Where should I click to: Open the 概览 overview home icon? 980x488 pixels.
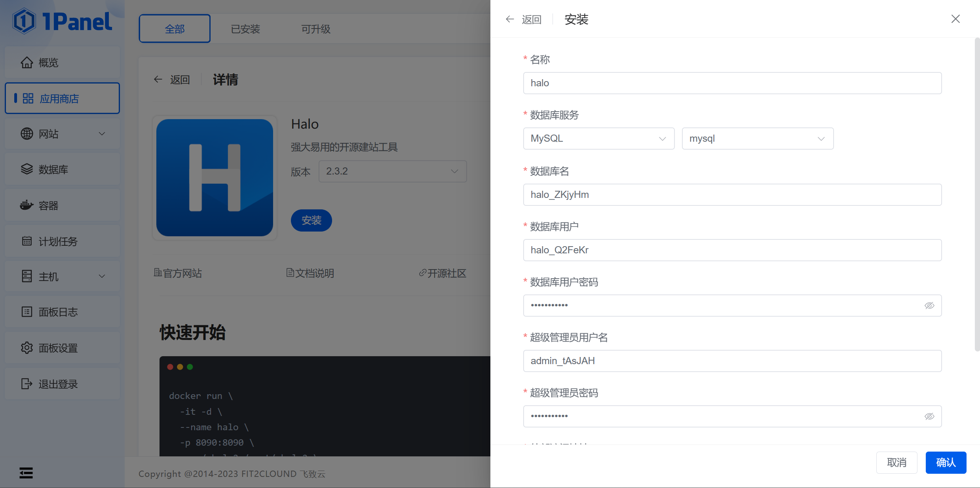pos(27,63)
